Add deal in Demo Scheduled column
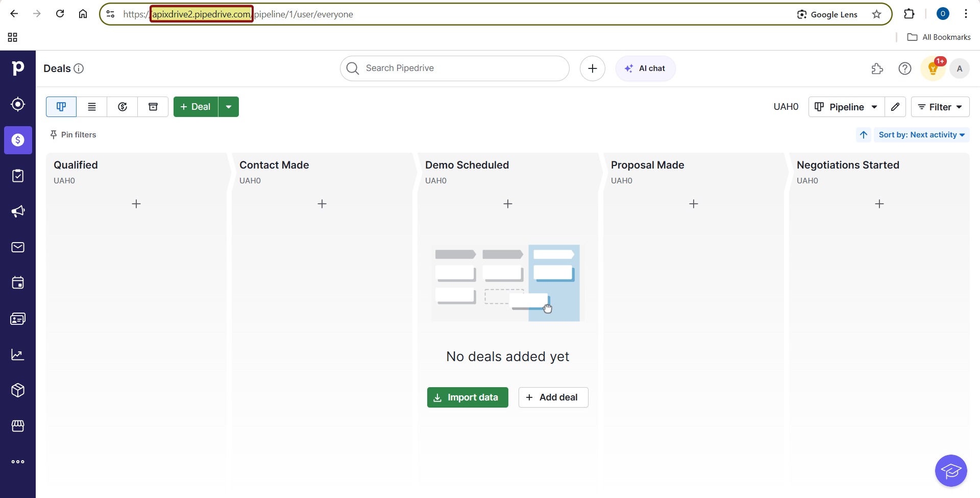Viewport: 980px width, 498px height. pyautogui.click(x=508, y=204)
